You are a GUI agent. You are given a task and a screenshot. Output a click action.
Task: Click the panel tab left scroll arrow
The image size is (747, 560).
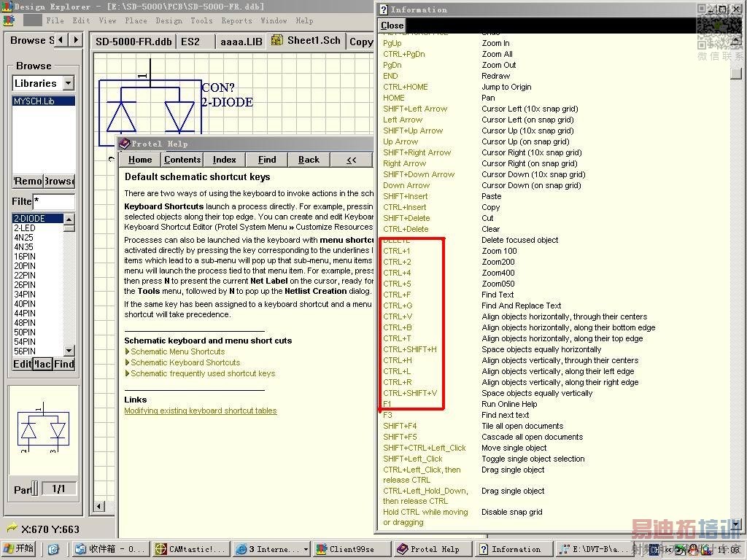(x=61, y=40)
